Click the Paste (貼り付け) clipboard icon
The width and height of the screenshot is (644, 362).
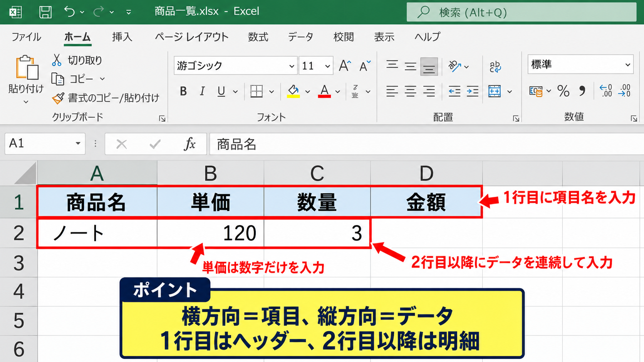pyautogui.click(x=27, y=68)
